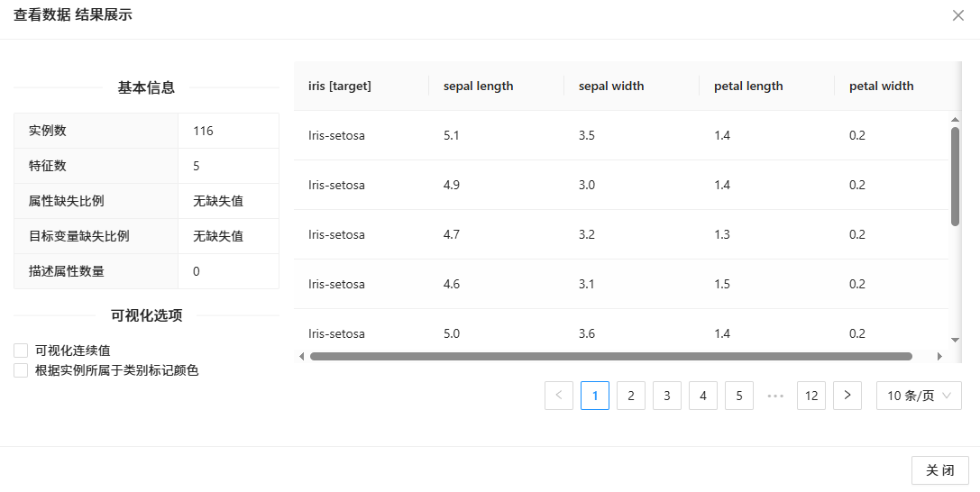Select page 5 in pagination
Image resolution: width=980 pixels, height=492 pixels.
click(x=739, y=396)
